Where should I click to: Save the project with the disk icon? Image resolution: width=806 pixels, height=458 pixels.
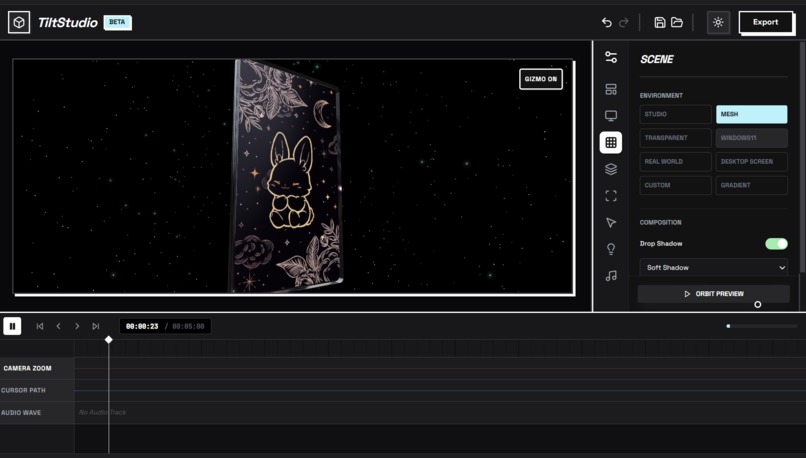click(x=660, y=22)
